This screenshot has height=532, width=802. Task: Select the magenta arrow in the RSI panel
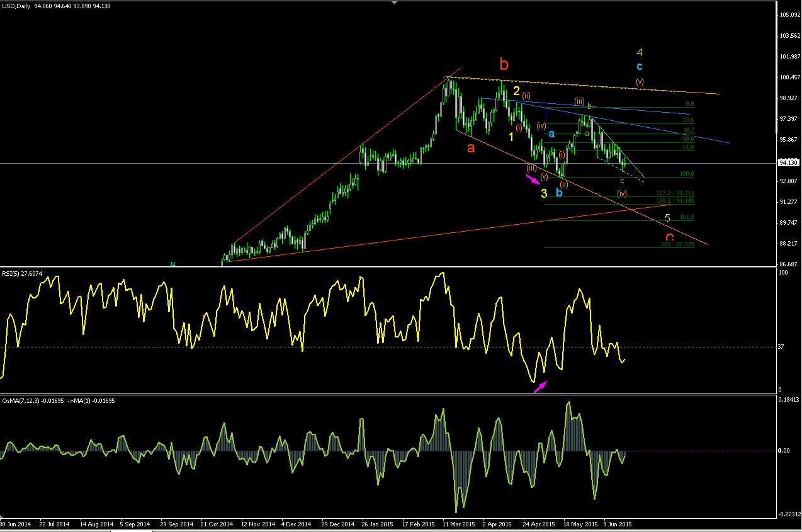[541, 387]
